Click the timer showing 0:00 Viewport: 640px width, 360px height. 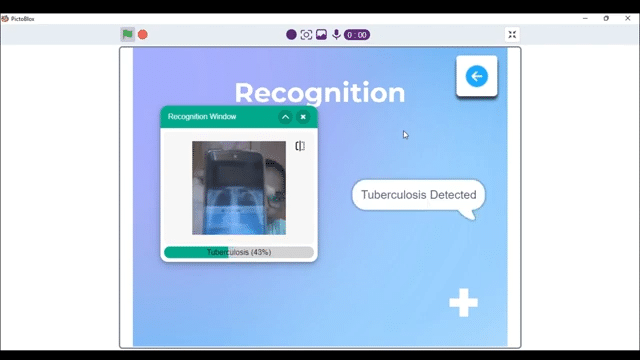point(357,35)
